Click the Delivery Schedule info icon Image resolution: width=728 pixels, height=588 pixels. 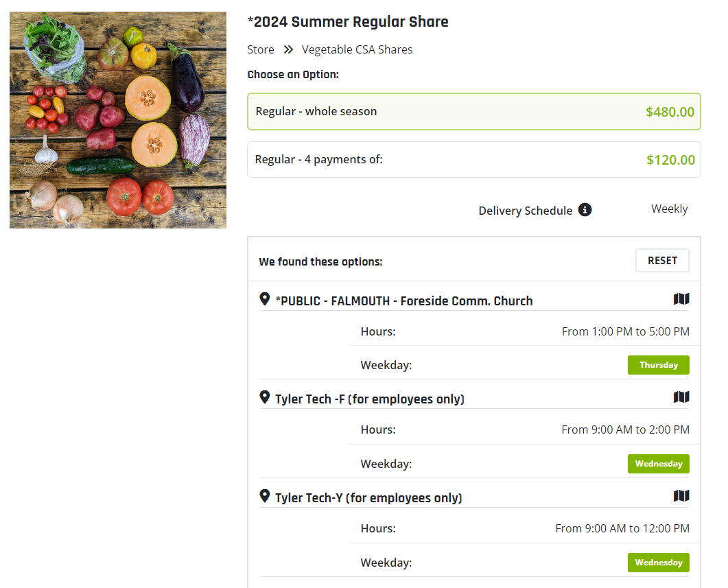click(x=585, y=210)
